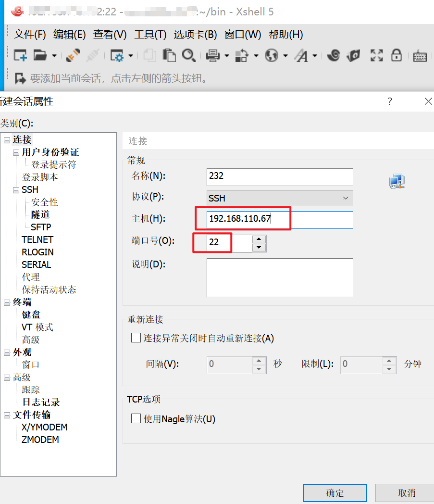
Task: Select 保持活动状态 in category tree
Action: click(49, 290)
